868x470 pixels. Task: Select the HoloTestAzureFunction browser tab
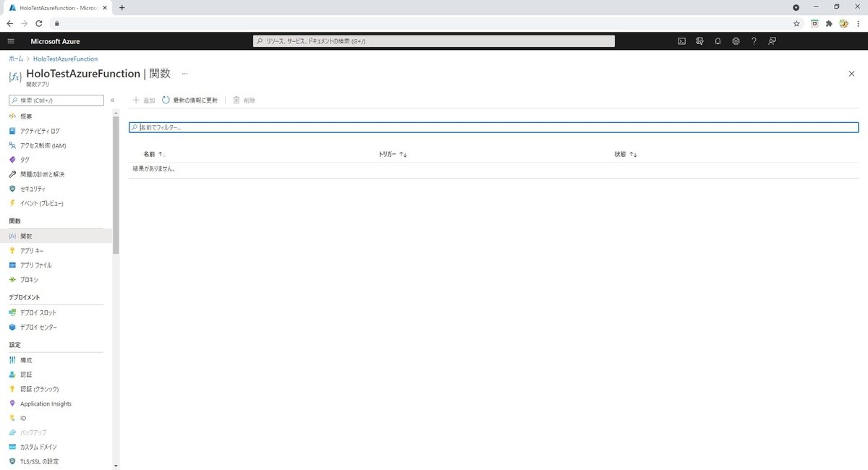point(56,7)
